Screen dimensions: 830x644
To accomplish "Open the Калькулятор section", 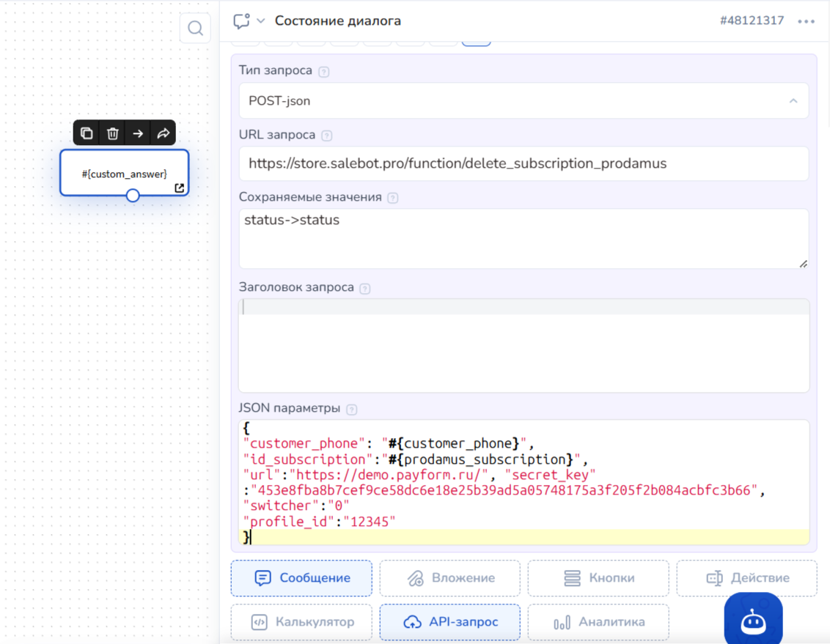I will (301, 622).
